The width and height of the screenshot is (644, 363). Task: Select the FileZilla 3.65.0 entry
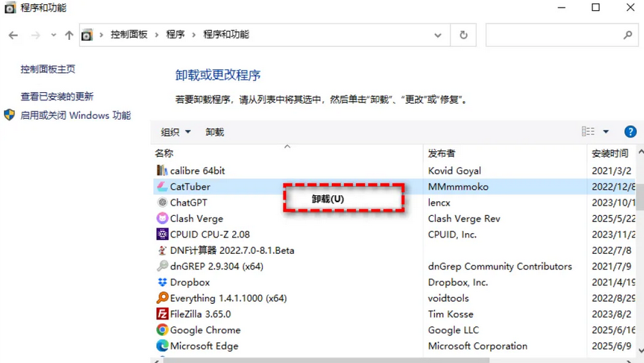201,314
